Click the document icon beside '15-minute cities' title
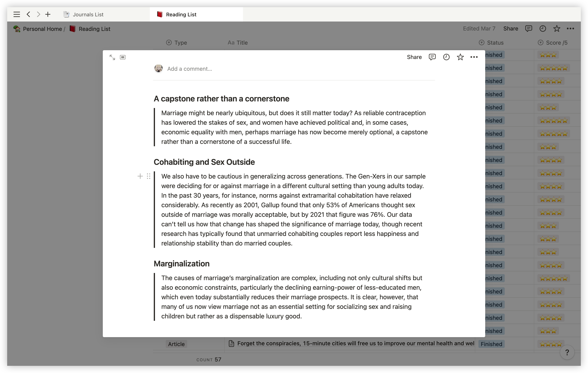588x373 pixels. pos(231,344)
